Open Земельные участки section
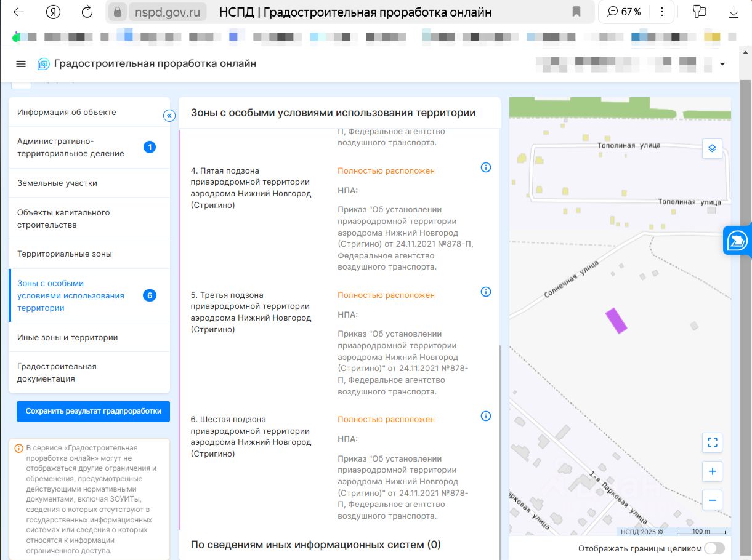This screenshot has height=560, width=752. tap(89, 183)
